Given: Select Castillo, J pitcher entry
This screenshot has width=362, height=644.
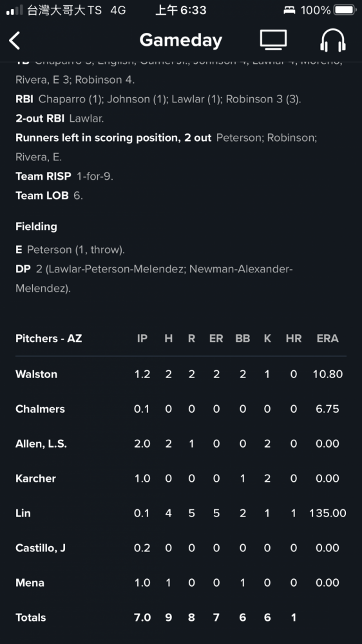Looking at the screenshot, I should 181,548.
